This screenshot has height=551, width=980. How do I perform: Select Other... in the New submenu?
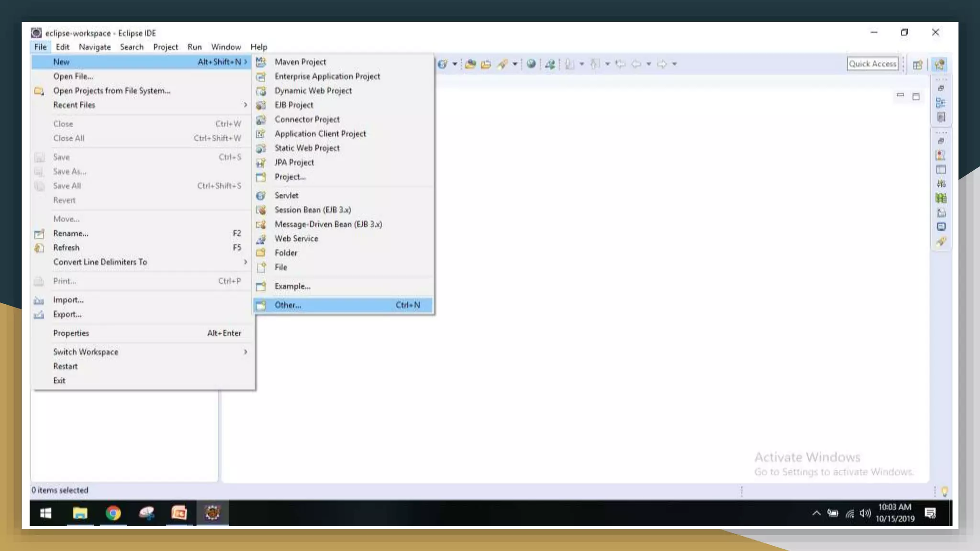[288, 305]
